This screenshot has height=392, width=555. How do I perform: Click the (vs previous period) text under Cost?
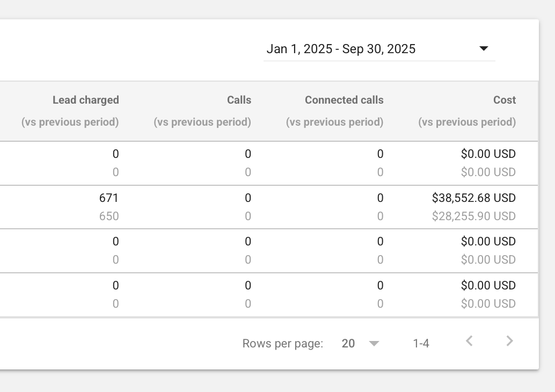coord(467,122)
